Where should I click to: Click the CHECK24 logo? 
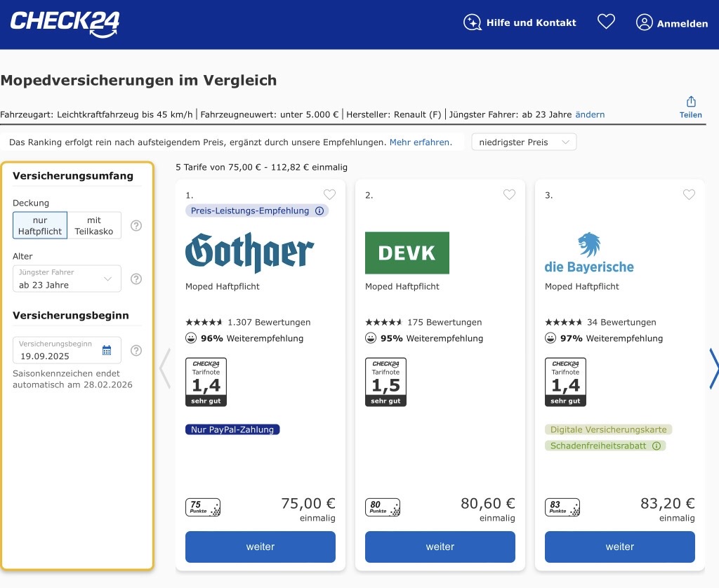[65, 23]
